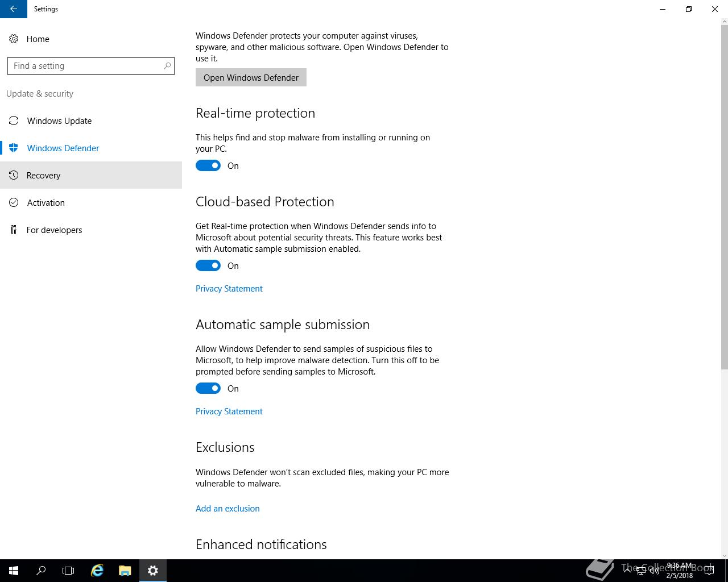Open Home settings with the gear icon

14,39
